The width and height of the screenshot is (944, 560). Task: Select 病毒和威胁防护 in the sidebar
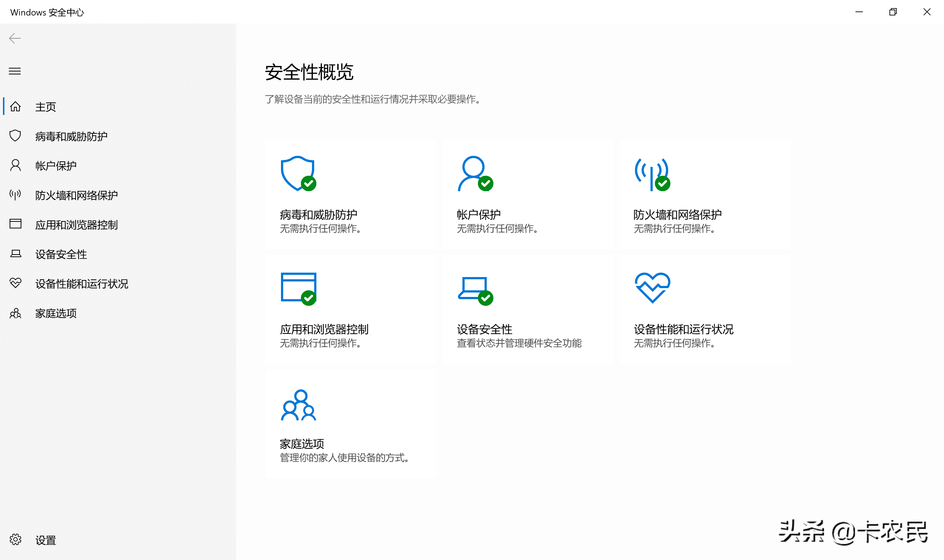[x=72, y=136]
